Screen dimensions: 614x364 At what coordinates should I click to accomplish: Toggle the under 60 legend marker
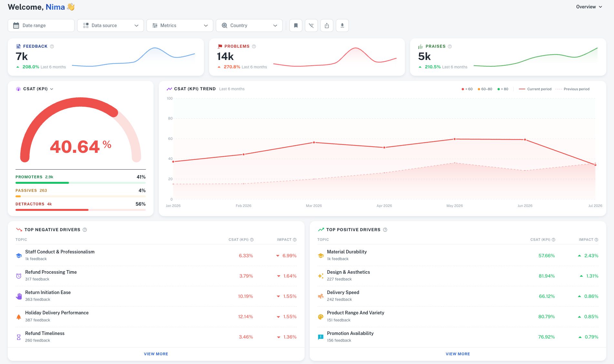(x=467, y=89)
